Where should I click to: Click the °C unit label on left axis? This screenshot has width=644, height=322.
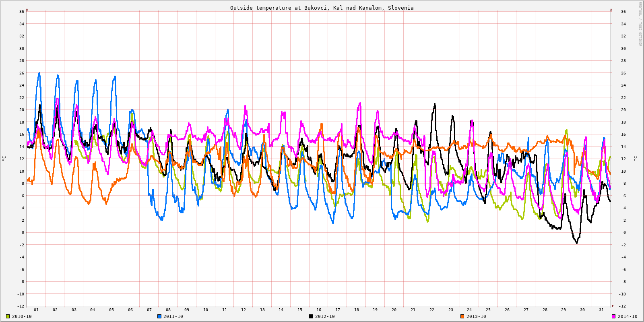pyautogui.click(x=4, y=158)
